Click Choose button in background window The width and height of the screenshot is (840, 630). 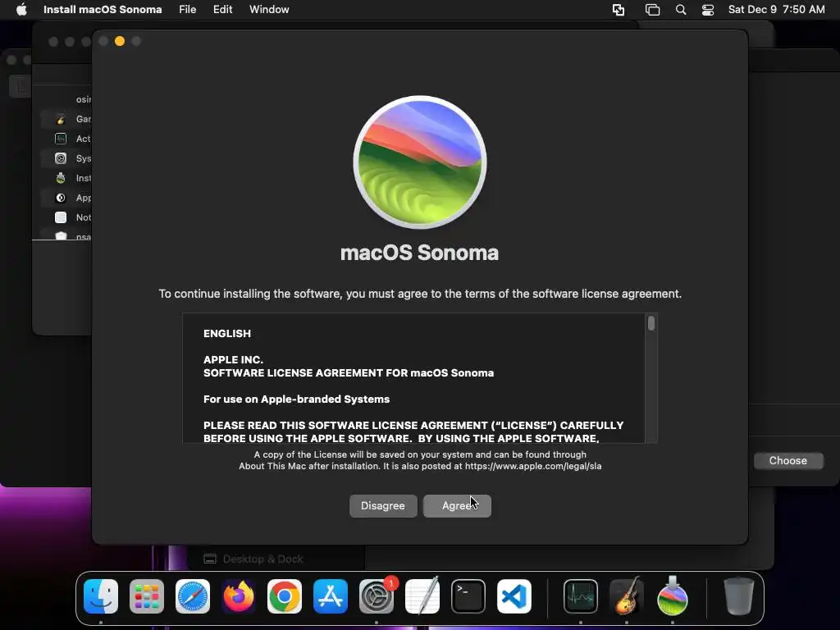788,461
